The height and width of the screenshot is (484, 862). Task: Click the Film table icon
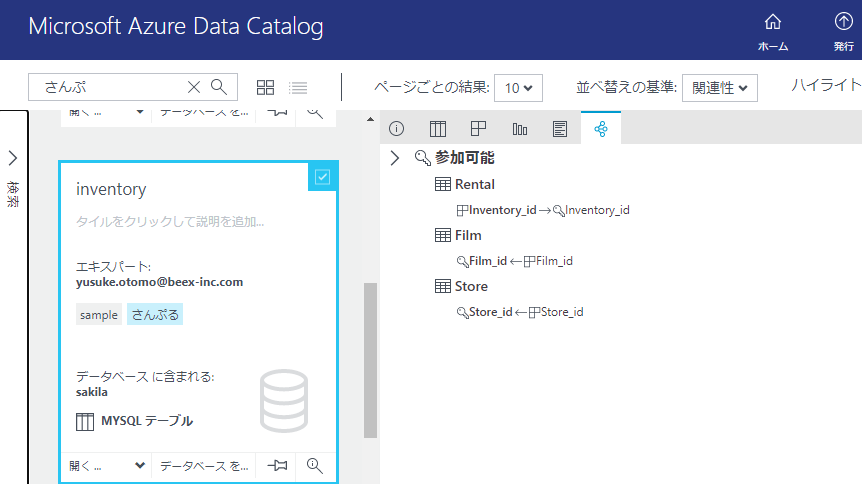coord(443,235)
